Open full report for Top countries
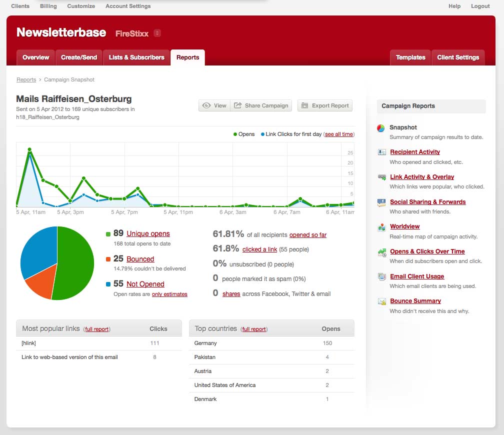The image size is (504, 435). point(254,329)
